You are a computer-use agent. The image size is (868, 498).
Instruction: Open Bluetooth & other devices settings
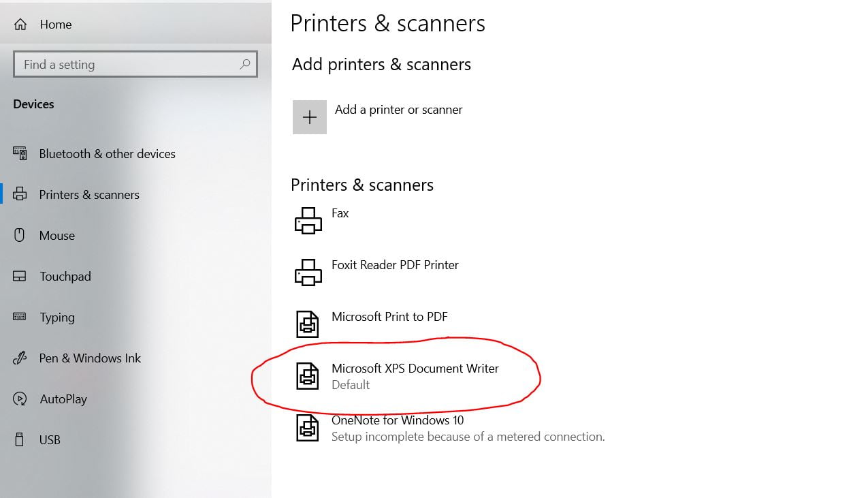click(107, 154)
